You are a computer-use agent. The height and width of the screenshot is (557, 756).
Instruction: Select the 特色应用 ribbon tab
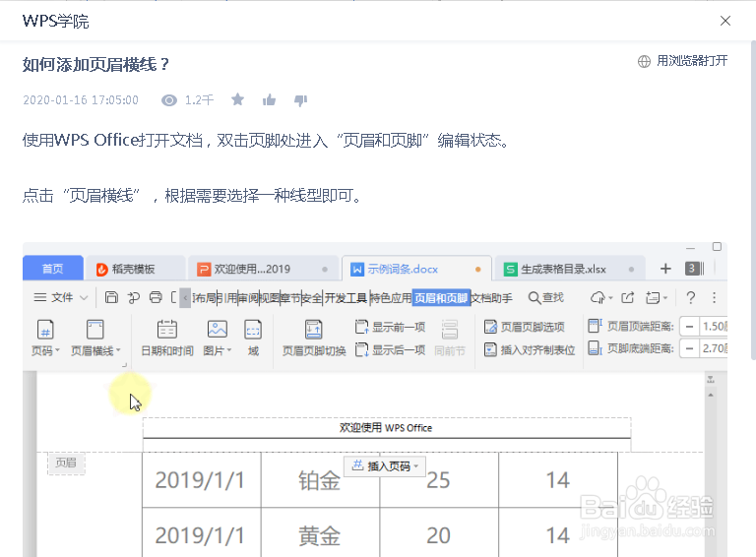coord(391,298)
